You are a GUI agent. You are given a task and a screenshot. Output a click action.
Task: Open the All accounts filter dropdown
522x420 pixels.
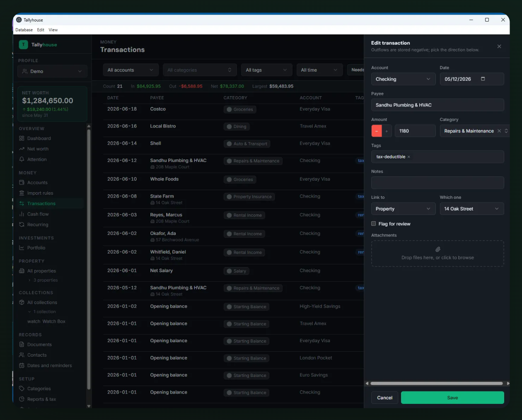tap(130, 70)
